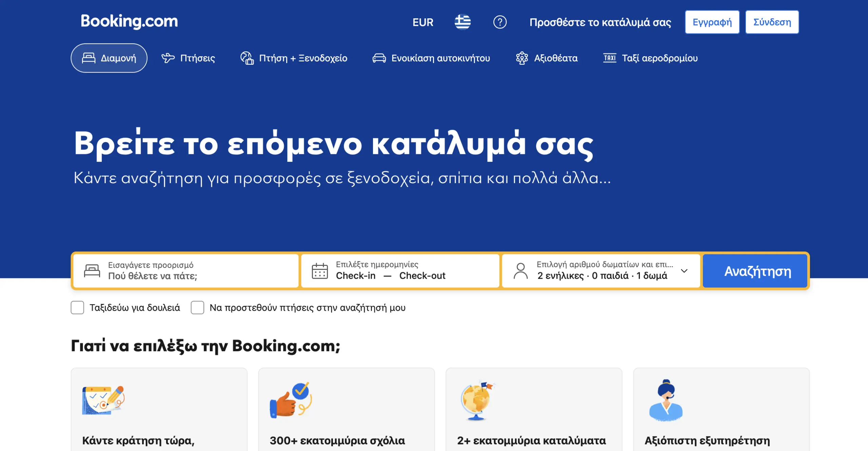Click the TAXI icon
This screenshot has height=451, width=868.
(x=610, y=58)
